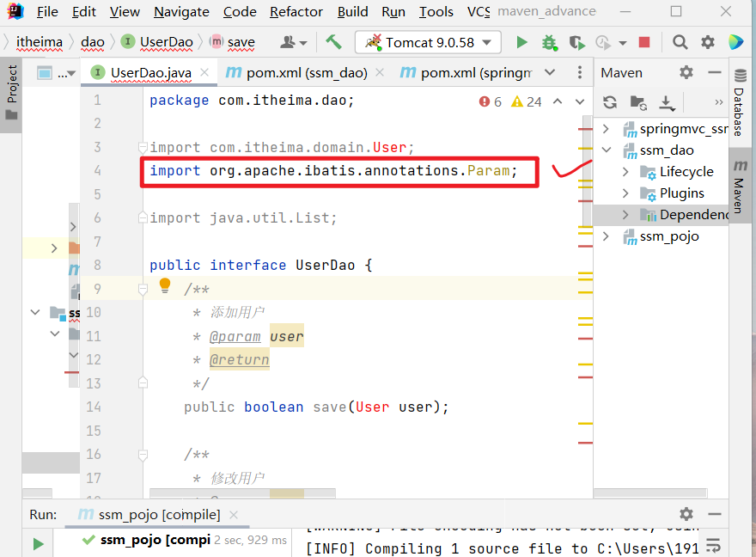This screenshot has height=557, width=756.
Task: Generate sources and update folders icon
Action: coord(638,102)
